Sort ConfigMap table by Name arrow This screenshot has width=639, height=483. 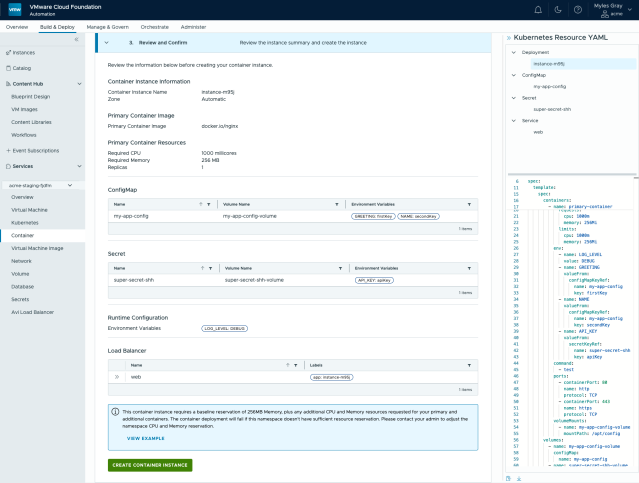pos(201,204)
